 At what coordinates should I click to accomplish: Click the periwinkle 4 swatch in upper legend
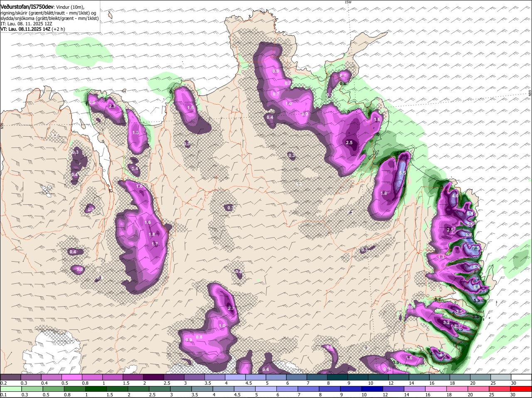point(235,377)
